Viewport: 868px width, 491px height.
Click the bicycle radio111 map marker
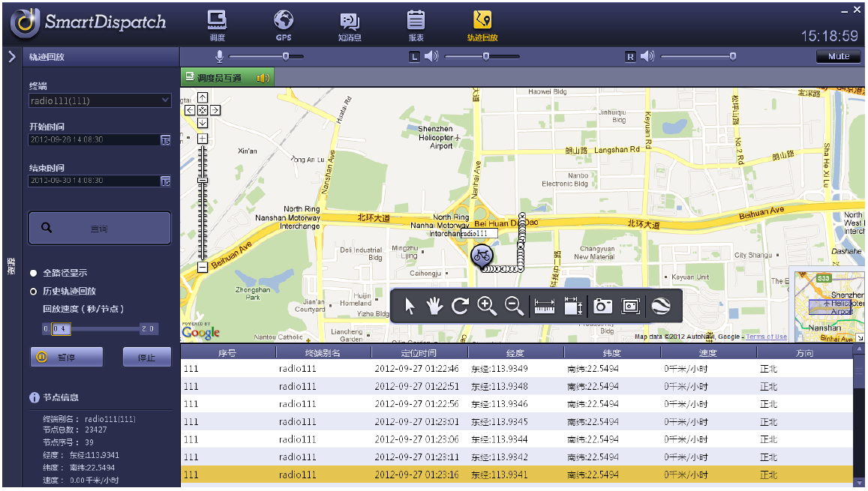pos(482,256)
